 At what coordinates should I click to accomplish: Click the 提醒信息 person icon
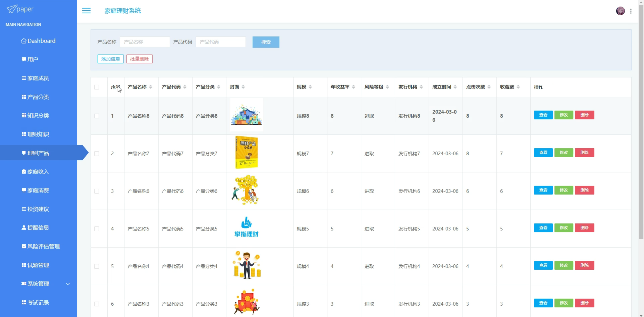pyautogui.click(x=24, y=228)
